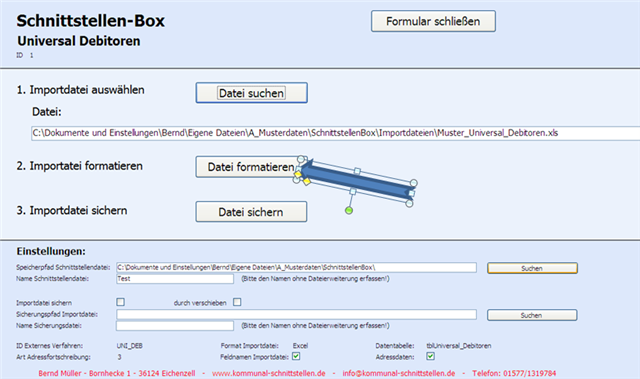The width and height of the screenshot is (640, 379).
Task: Click the Einstellungen: section heading
Action: (51, 251)
